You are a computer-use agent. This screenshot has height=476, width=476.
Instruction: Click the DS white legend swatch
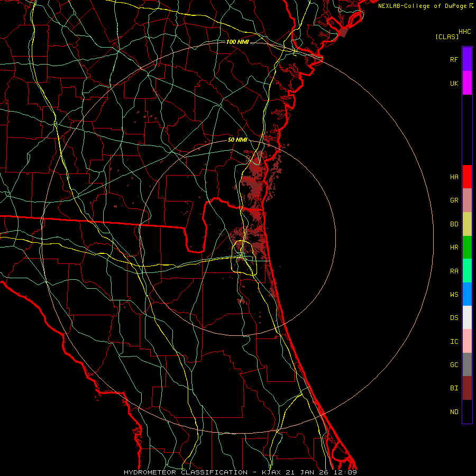coord(467,317)
